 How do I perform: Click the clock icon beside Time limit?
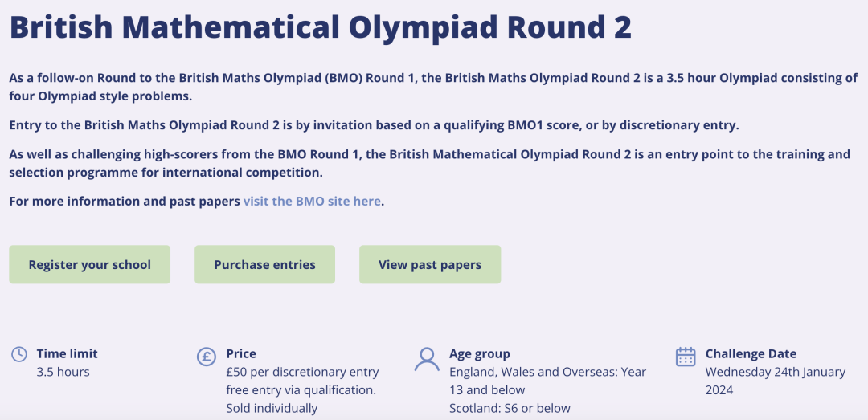click(19, 354)
